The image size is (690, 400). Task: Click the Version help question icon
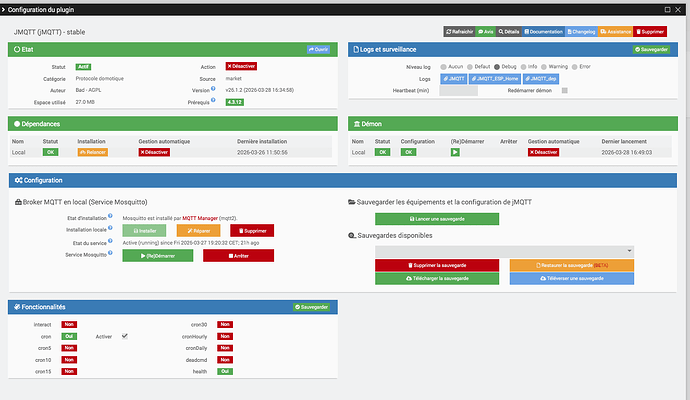point(213,88)
